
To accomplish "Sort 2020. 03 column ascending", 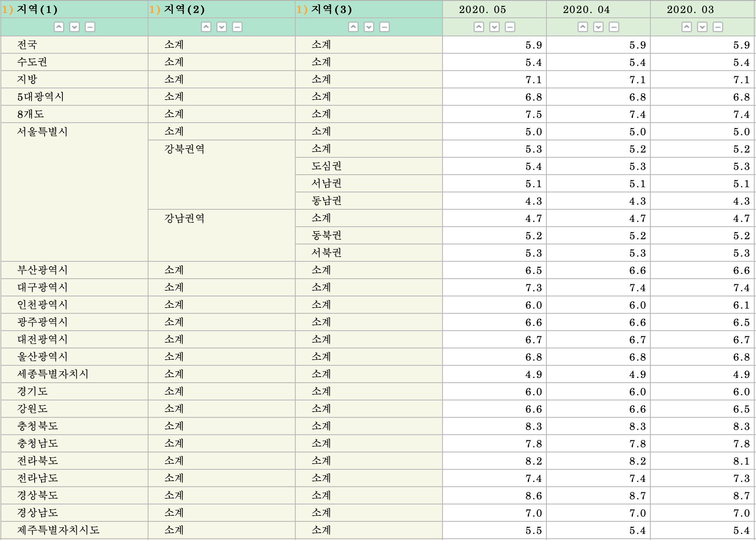I will (687, 27).
